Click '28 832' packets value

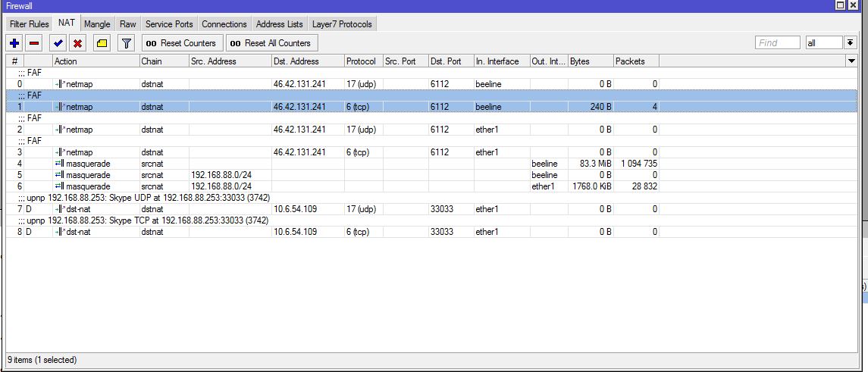645,186
